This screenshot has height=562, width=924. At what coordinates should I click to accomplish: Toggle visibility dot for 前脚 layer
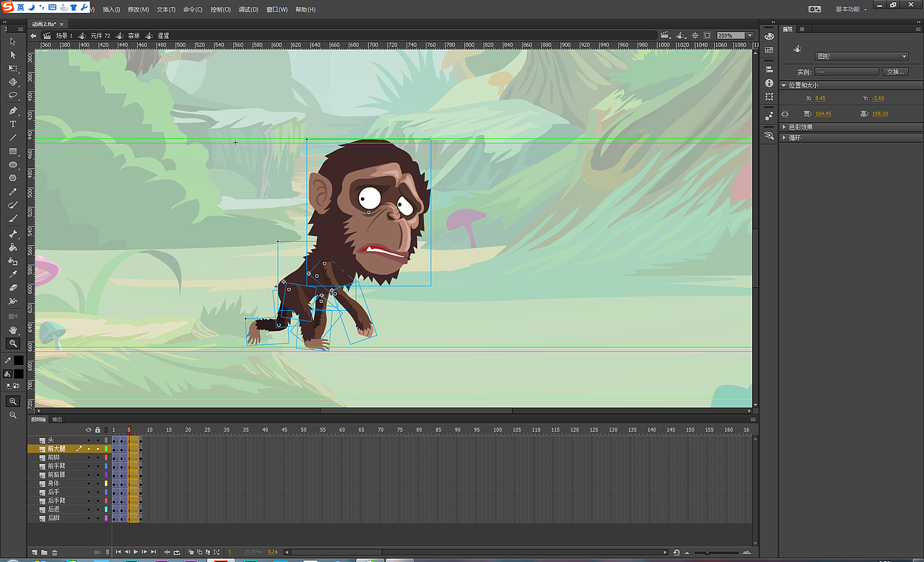(x=89, y=457)
